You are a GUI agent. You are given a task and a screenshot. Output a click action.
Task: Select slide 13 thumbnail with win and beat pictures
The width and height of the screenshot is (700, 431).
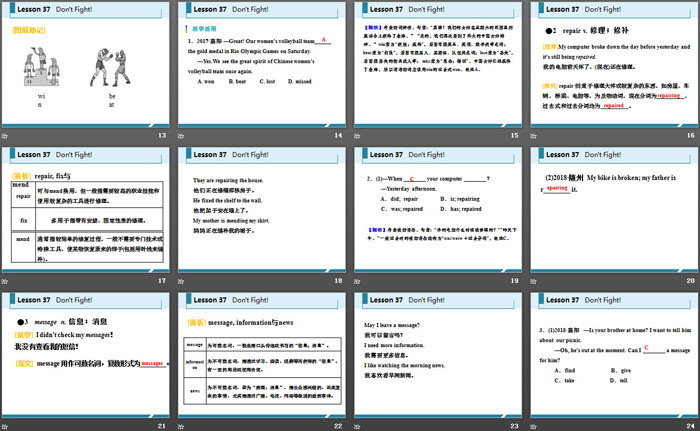click(x=86, y=64)
